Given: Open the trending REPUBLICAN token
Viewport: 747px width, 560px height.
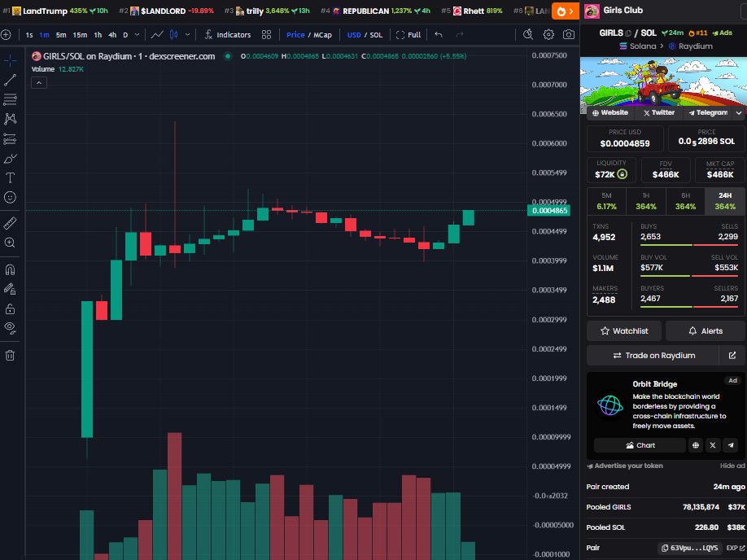Looking at the screenshot, I should (376, 11).
